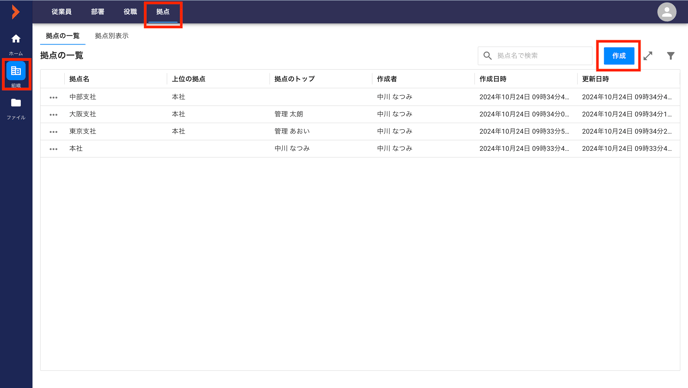Open the row menu for 本社 row
688x388 pixels.
54,149
